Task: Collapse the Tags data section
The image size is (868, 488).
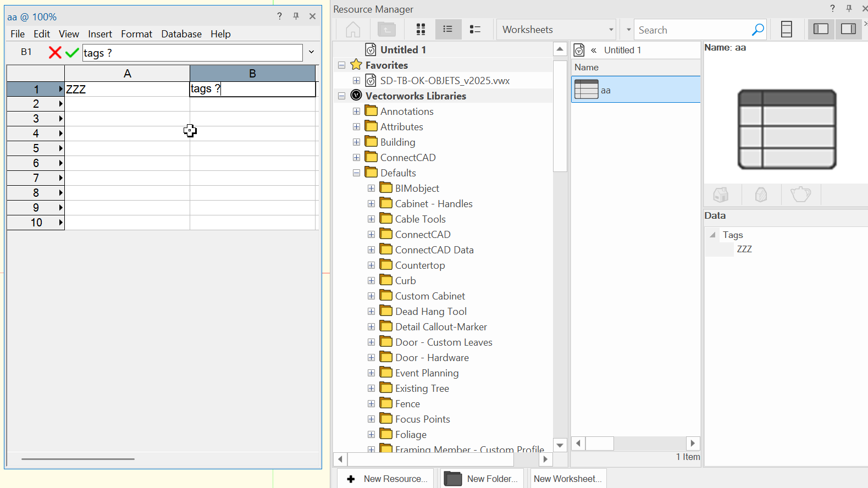Action: pos(712,235)
